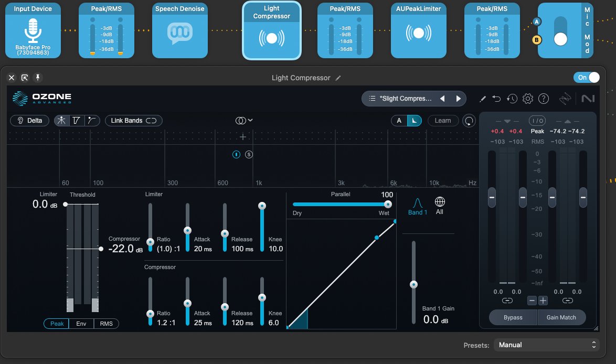Open the Ozone help question mark icon

(x=543, y=99)
